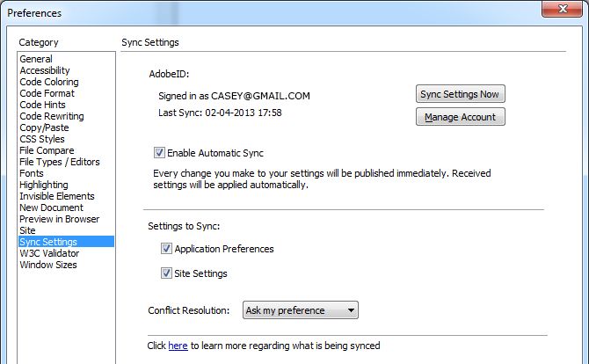Select File Types / Editors category
Viewport: 589px width, 364px height.
click(x=60, y=162)
